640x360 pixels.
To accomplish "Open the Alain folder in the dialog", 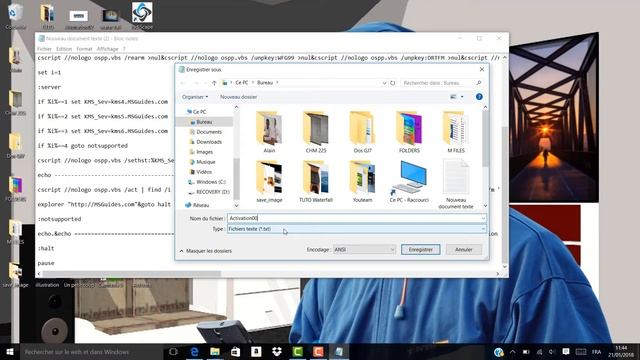I will tap(269, 131).
